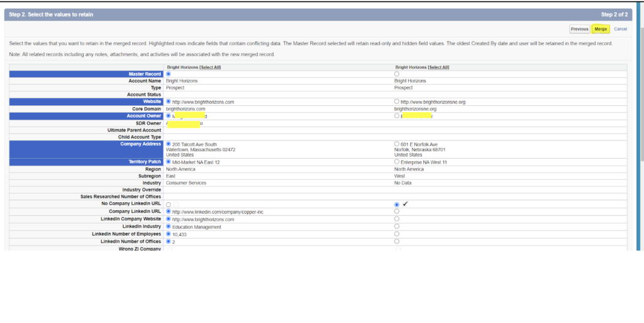Click the Previous button
Screen dimensions: 644x323
point(579,29)
